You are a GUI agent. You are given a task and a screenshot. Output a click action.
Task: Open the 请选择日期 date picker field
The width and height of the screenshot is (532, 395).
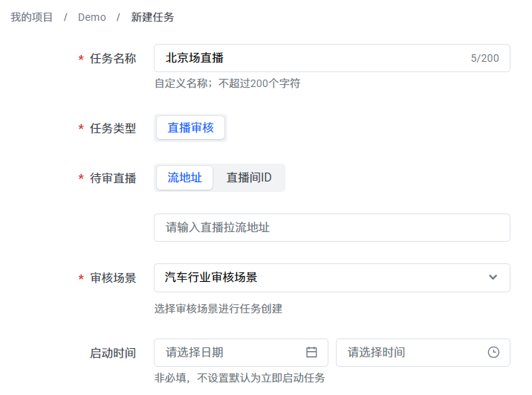click(x=241, y=352)
